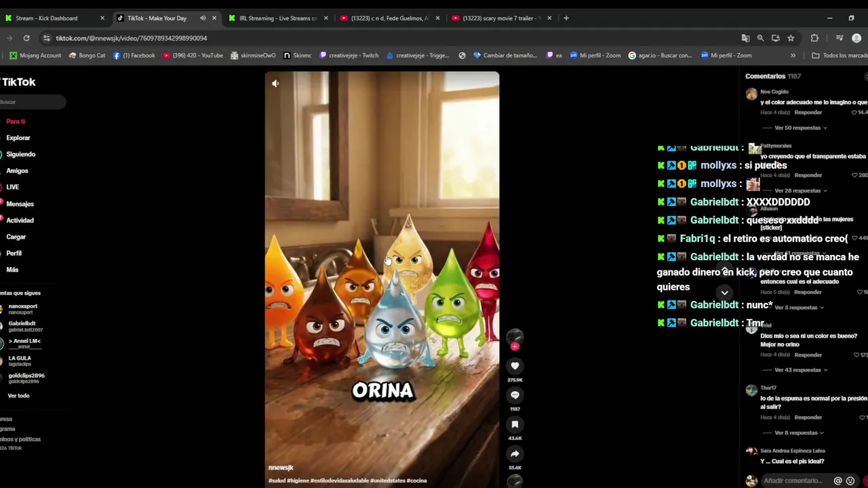Open the 420 - YouTube bookmark
Screen dimensions: 868x488
193,56
